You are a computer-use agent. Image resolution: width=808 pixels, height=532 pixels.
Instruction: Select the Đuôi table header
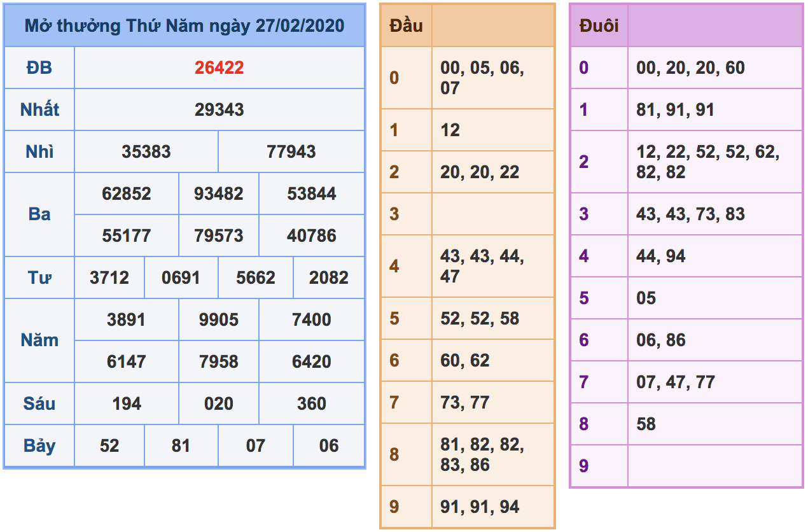(x=593, y=25)
